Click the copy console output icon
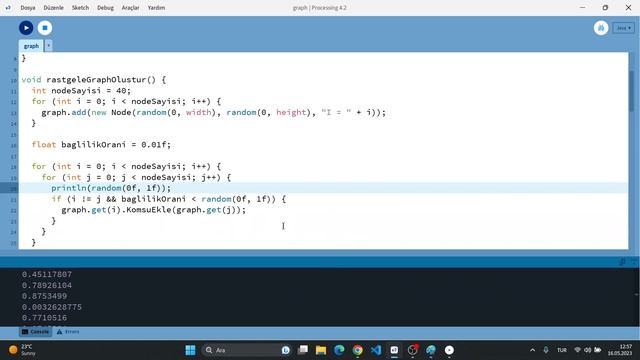The image size is (640, 360). 622,262
